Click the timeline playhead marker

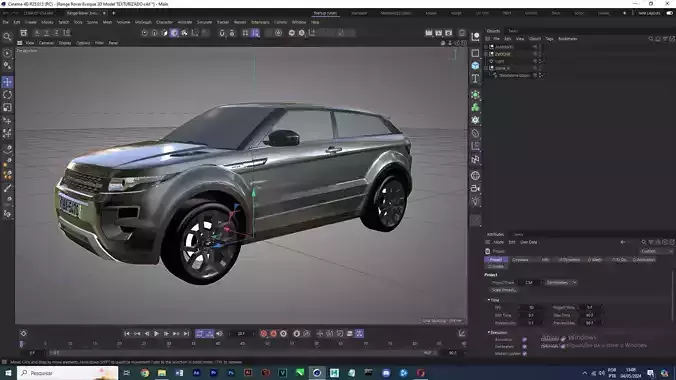click(22, 344)
